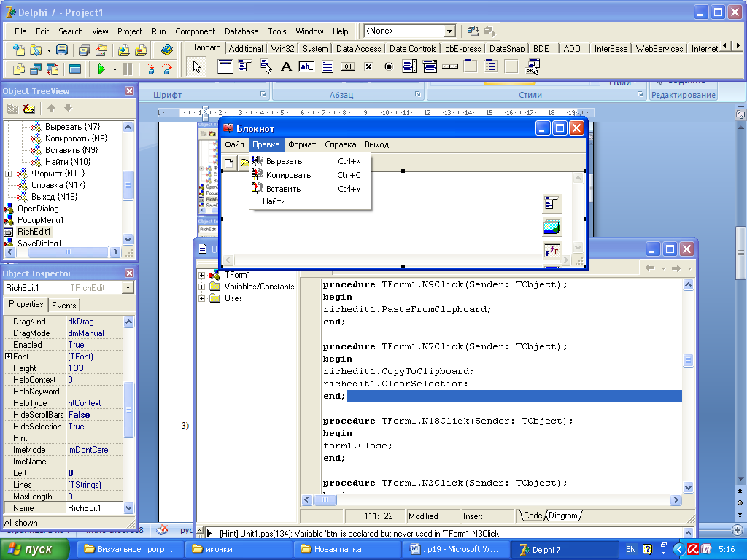The image size is (747, 560).
Task: Open the <None> desktop combo box
Action: pos(449,31)
